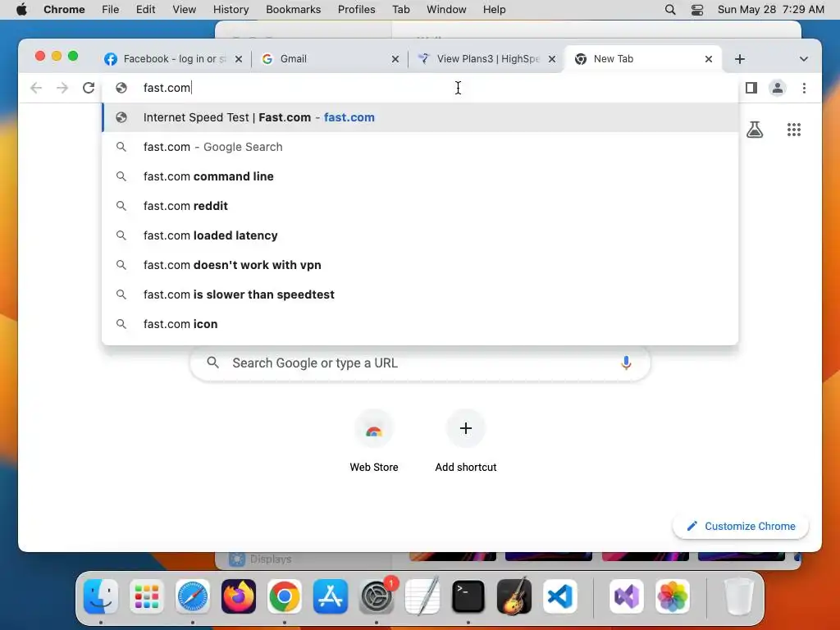
Task: Open Photos from the Dock
Action: pos(673,596)
